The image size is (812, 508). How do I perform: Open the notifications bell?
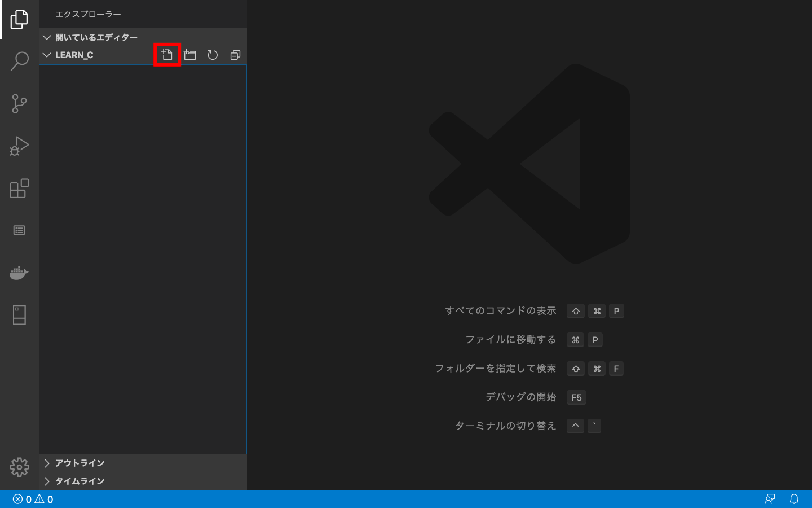(795, 499)
